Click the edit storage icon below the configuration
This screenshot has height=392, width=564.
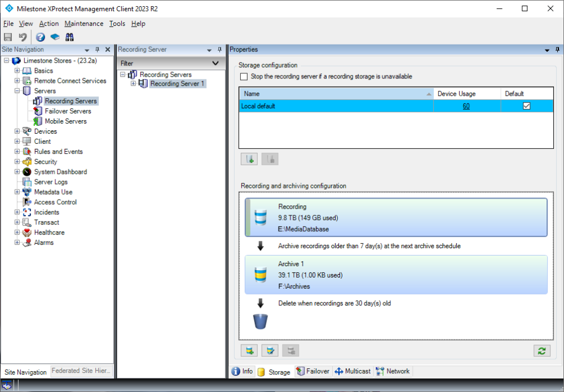coord(270,350)
